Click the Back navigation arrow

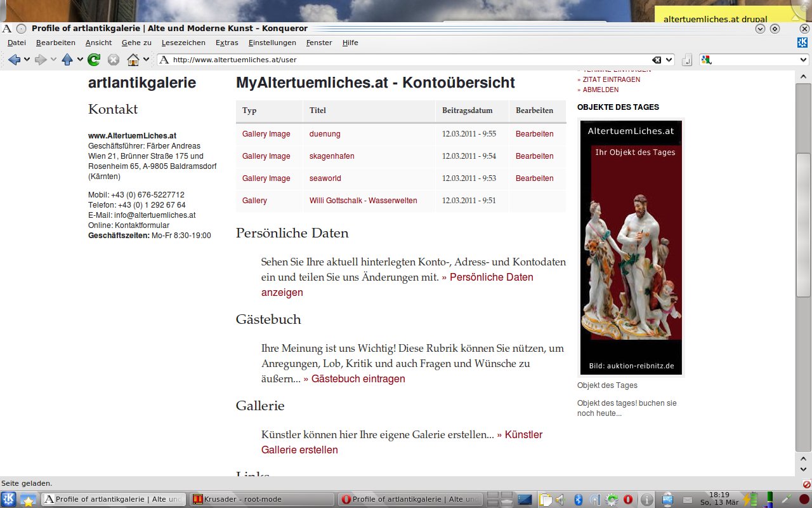(14, 60)
